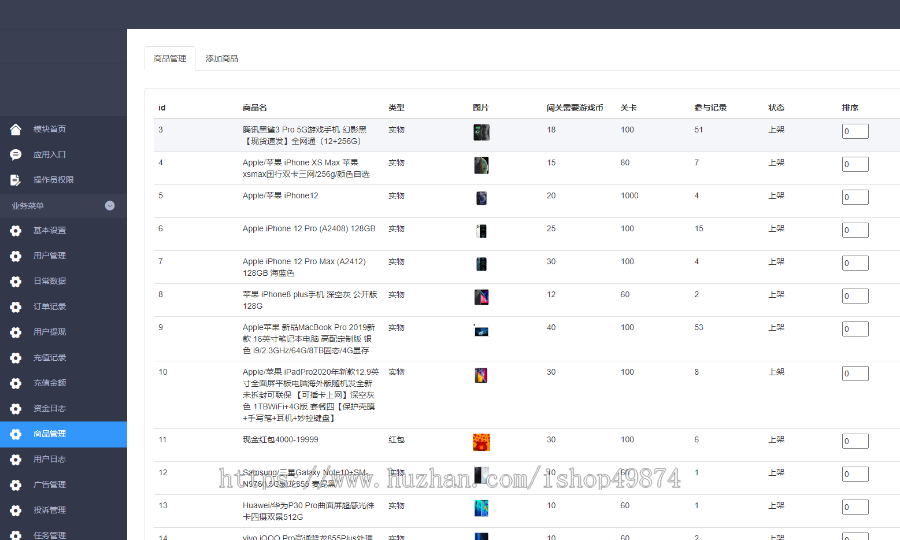Select product name '现金红包4000-19999'

280,440
